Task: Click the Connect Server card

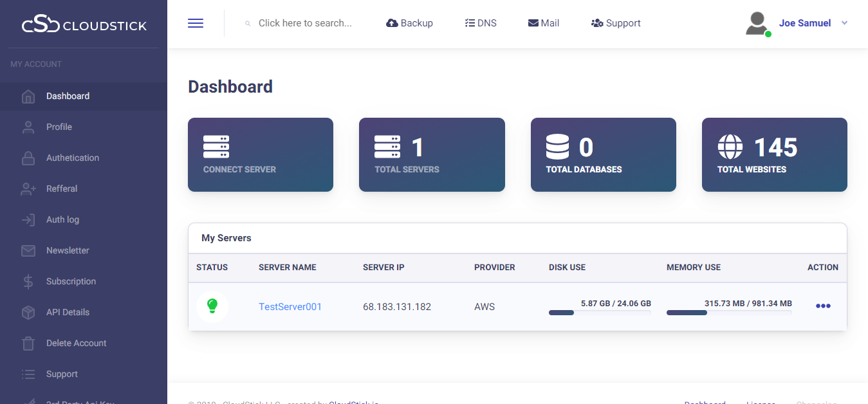Action: coord(260,154)
